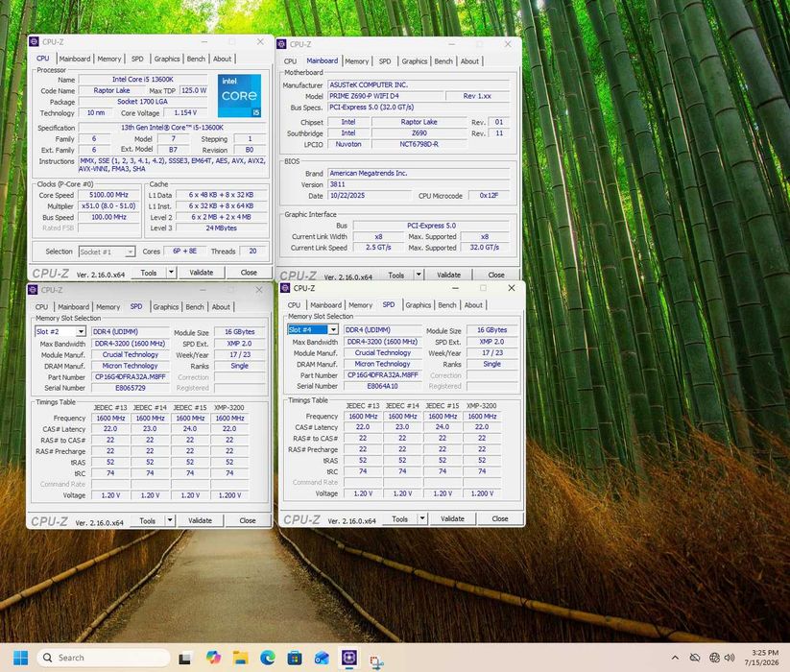Show hidden system tray icons
The image size is (790, 672).
tap(675, 658)
